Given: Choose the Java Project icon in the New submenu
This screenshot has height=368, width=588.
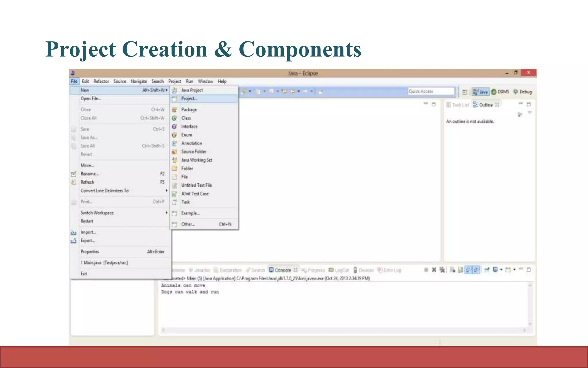Looking at the screenshot, I should [174, 90].
